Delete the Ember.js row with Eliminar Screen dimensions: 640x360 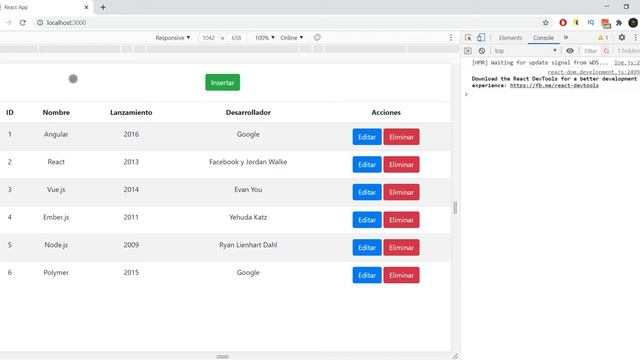[x=401, y=220]
